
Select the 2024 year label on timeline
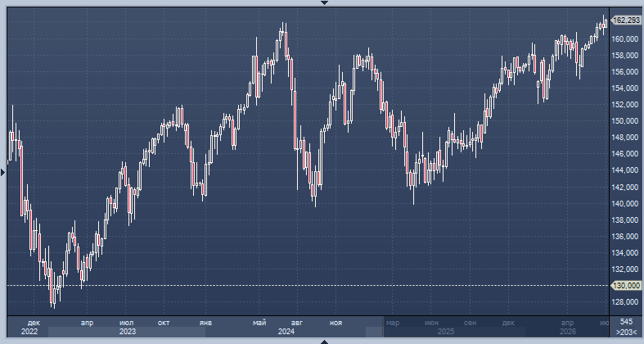286,331
